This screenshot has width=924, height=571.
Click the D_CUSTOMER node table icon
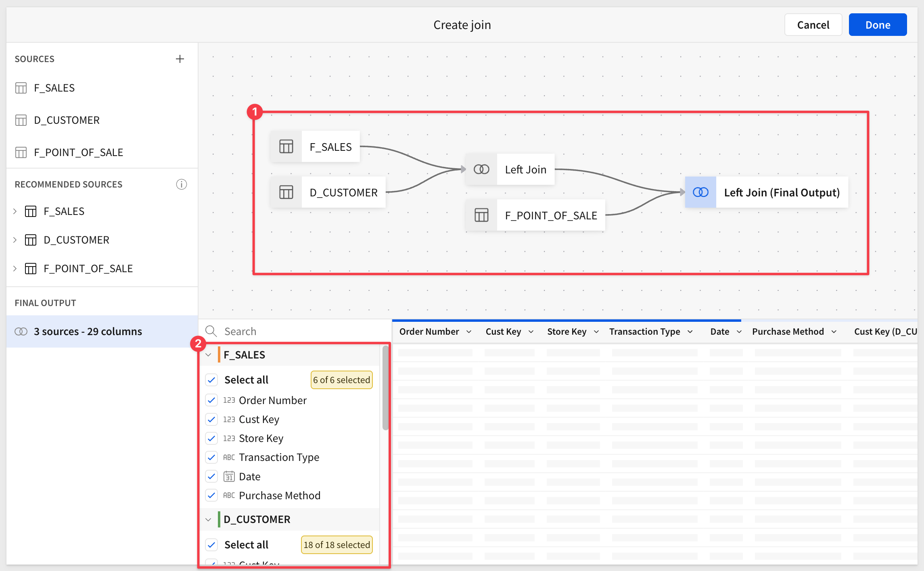click(286, 192)
